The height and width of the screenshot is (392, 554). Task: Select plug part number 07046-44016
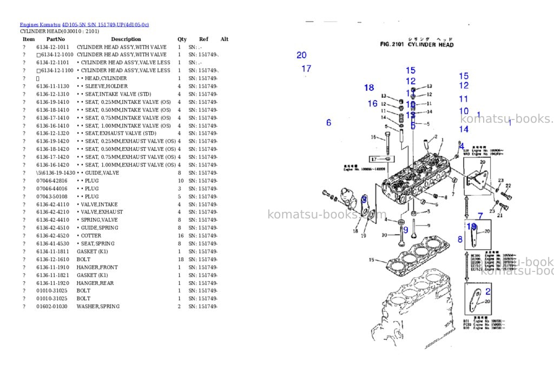pos(51,189)
